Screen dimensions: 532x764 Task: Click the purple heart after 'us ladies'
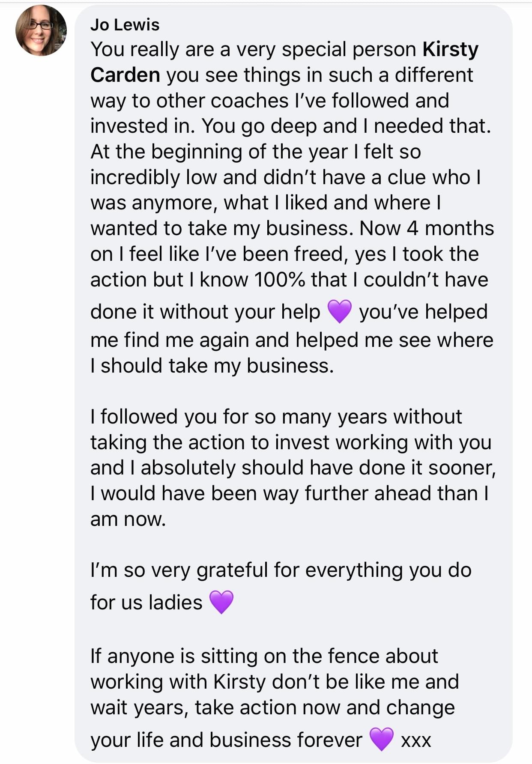click(x=221, y=601)
